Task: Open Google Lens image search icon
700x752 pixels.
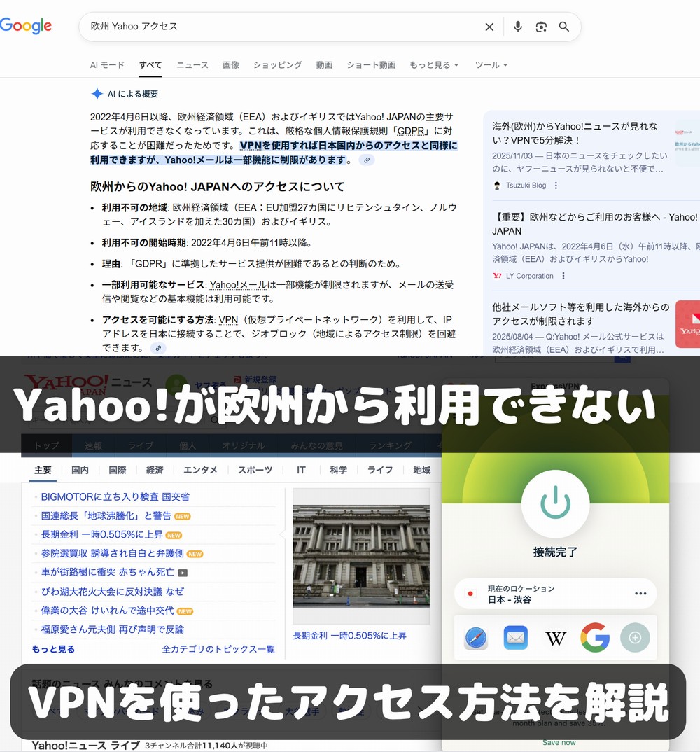Action: (x=541, y=27)
